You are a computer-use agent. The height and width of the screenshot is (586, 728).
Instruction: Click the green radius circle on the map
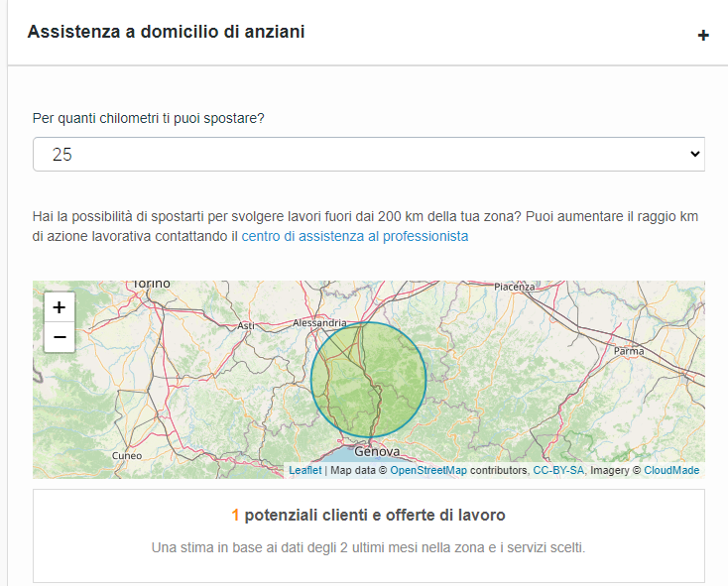pyautogui.click(x=369, y=380)
